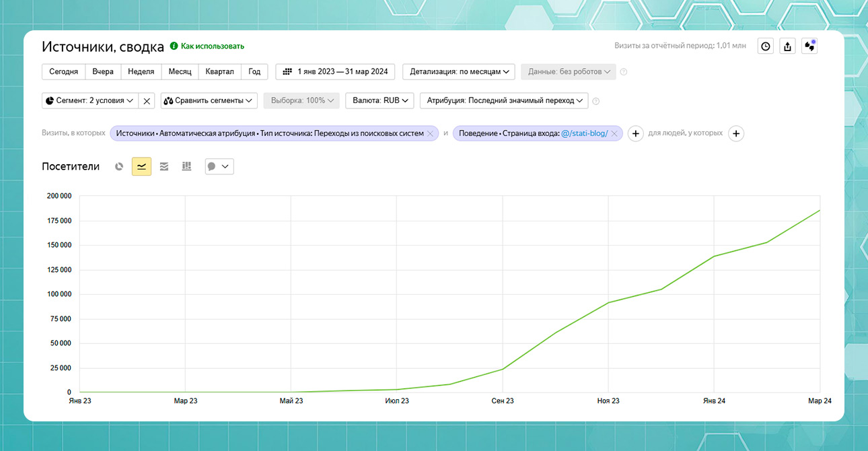Switch to the line chart view
This screenshot has width=868, height=451.
[141, 166]
